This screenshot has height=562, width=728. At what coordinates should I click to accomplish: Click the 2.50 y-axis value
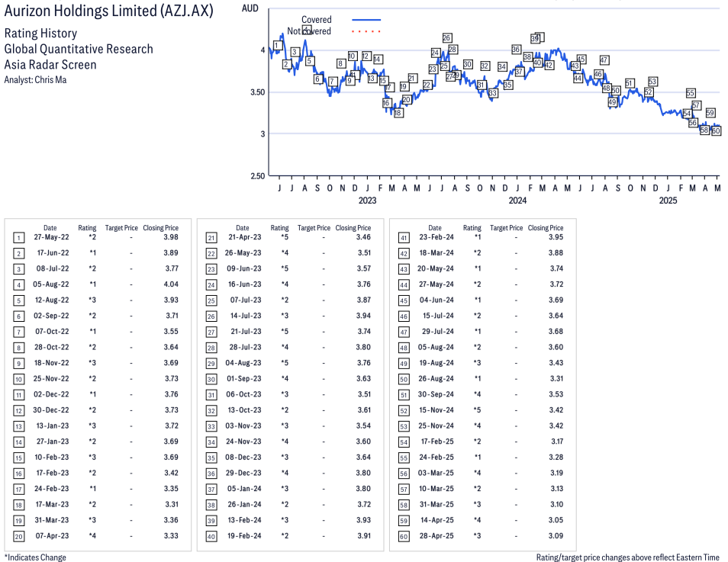(258, 176)
